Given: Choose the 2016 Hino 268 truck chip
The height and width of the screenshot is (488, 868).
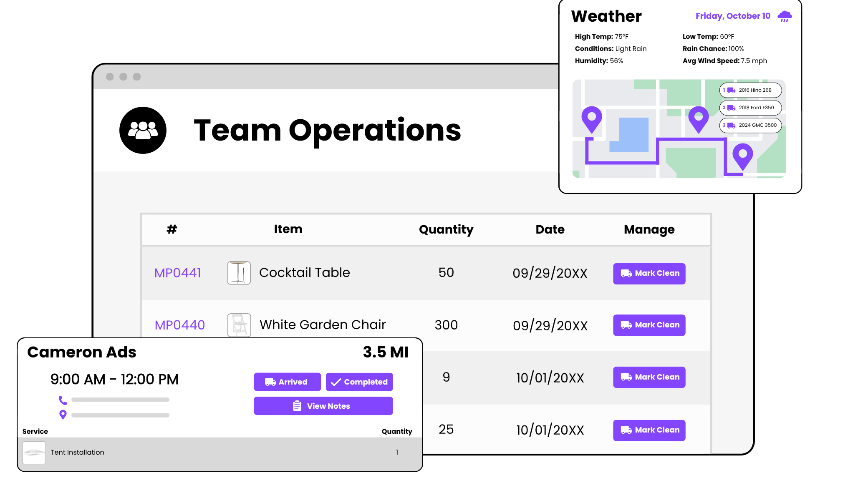Looking at the screenshot, I should pos(750,90).
